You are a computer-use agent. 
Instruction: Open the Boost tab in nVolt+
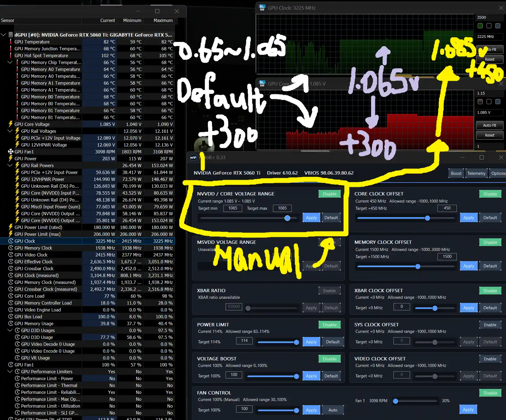[456, 173]
